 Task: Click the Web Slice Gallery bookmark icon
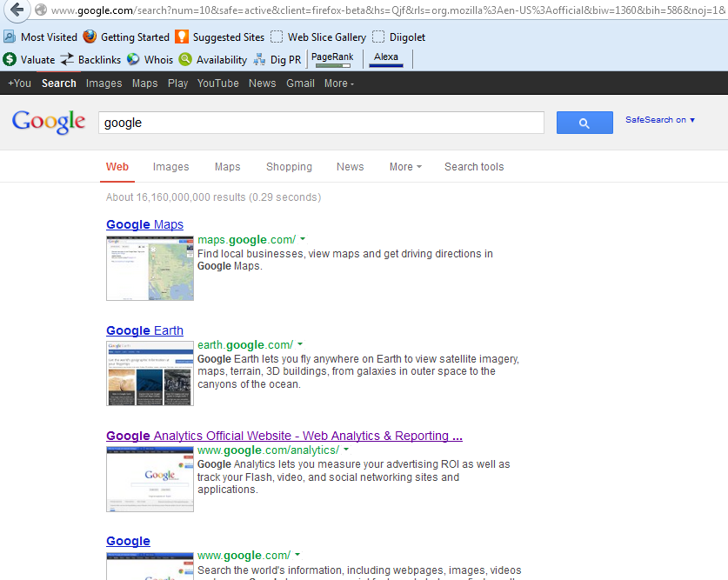(x=277, y=37)
